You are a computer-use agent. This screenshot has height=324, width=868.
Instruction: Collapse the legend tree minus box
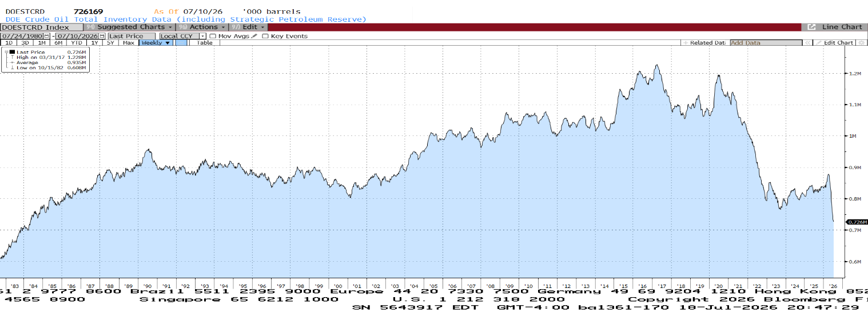click(x=6, y=52)
